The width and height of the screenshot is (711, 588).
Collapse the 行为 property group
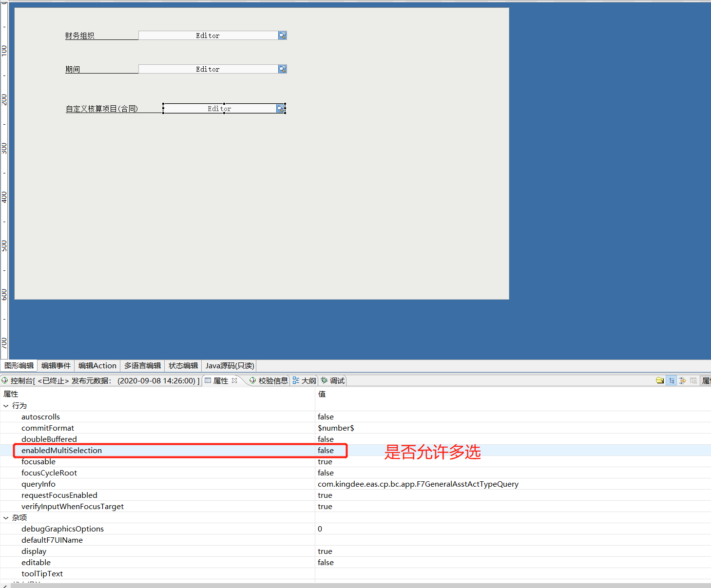click(x=6, y=405)
